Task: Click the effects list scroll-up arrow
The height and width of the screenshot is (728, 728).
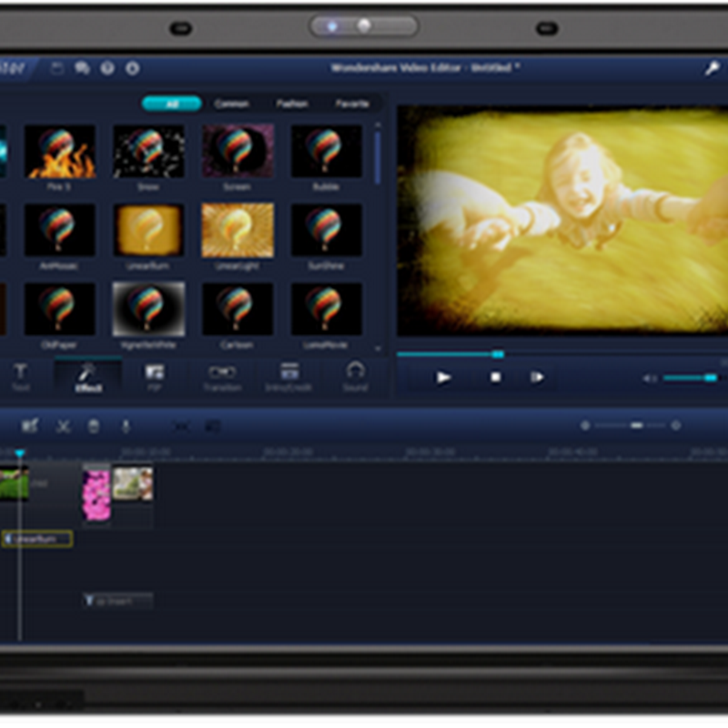Action: [x=378, y=125]
